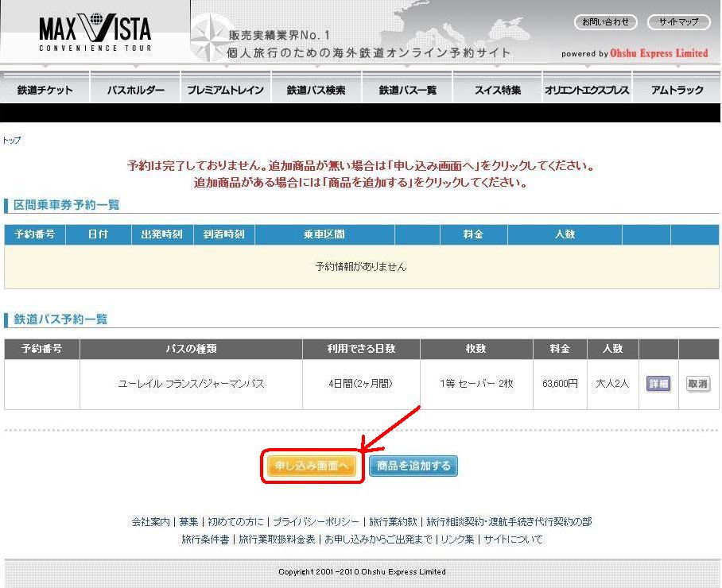Visit the リンク集 footer link
The image size is (722, 588).
(457, 540)
